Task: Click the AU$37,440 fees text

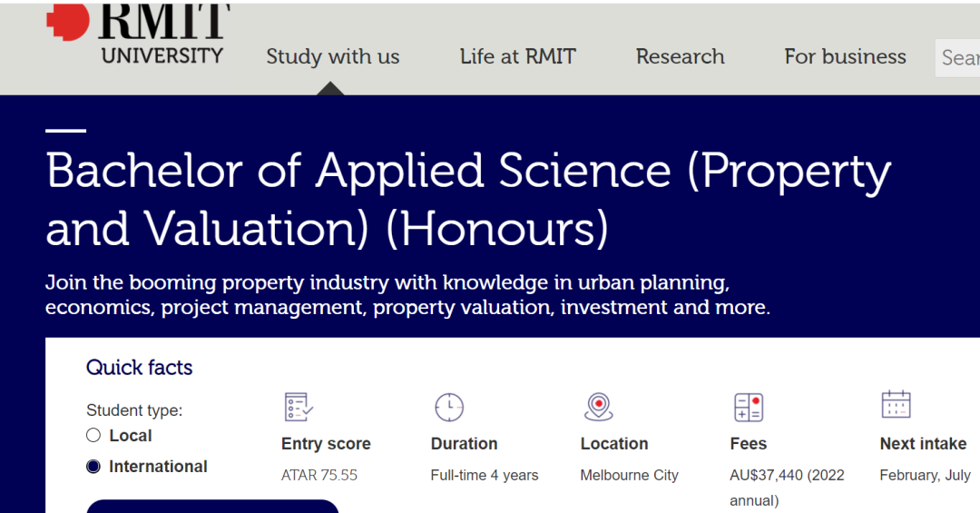Action: tap(786, 475)
